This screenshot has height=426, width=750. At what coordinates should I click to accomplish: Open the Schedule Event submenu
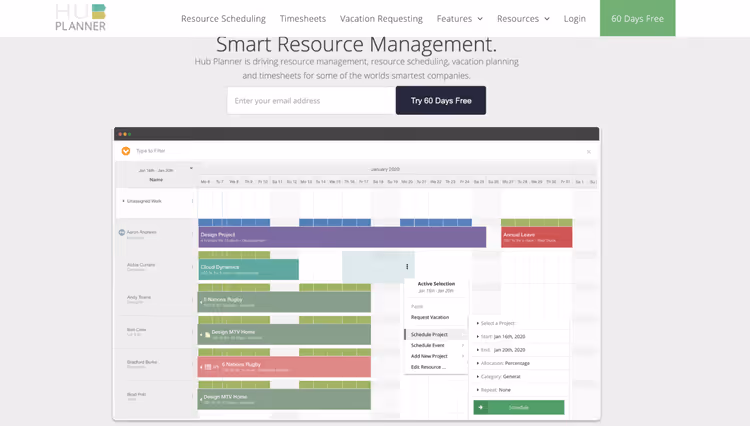point(436,345)
